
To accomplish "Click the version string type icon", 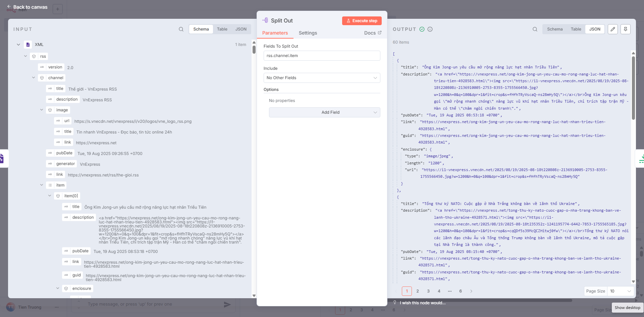I will click(x=42, y=67).
